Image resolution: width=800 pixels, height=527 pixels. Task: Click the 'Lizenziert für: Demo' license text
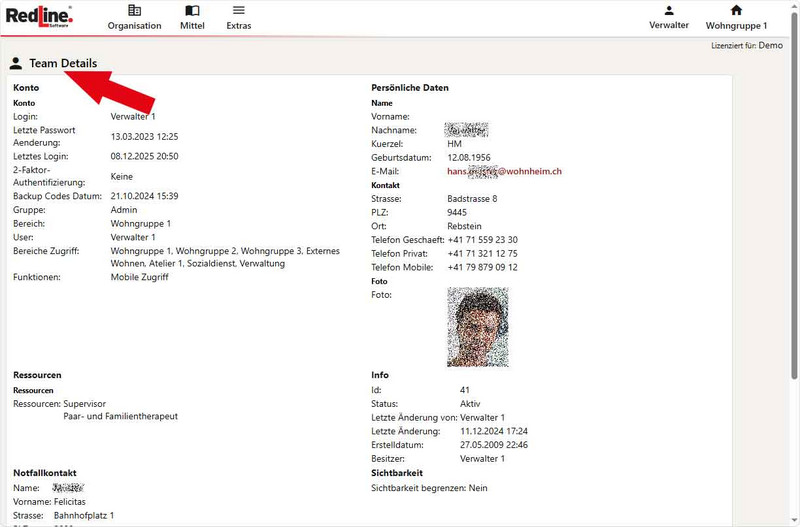click(746, 46)
